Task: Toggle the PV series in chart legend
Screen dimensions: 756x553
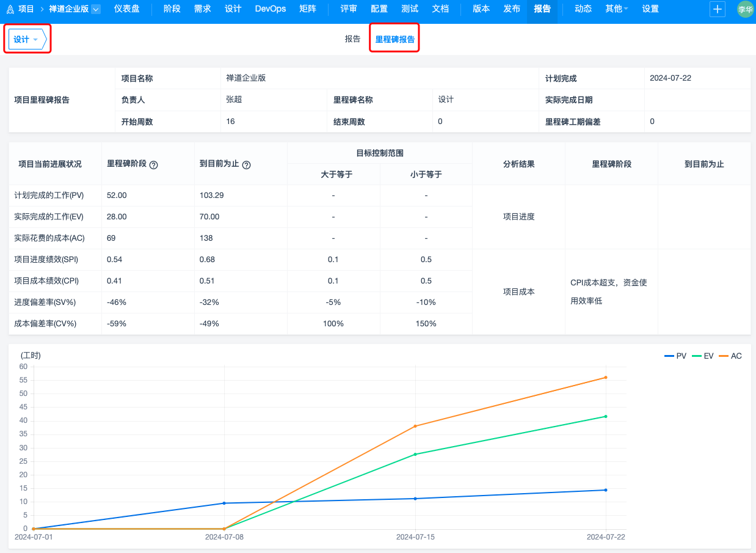Action: pyautogui.click(x=675, y=356)
